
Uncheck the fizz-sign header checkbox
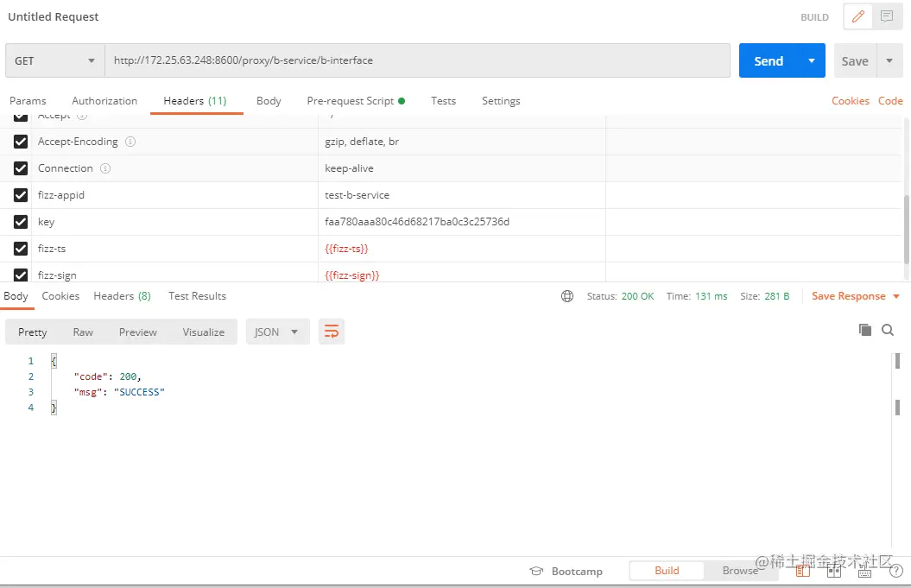coord(21,275)
